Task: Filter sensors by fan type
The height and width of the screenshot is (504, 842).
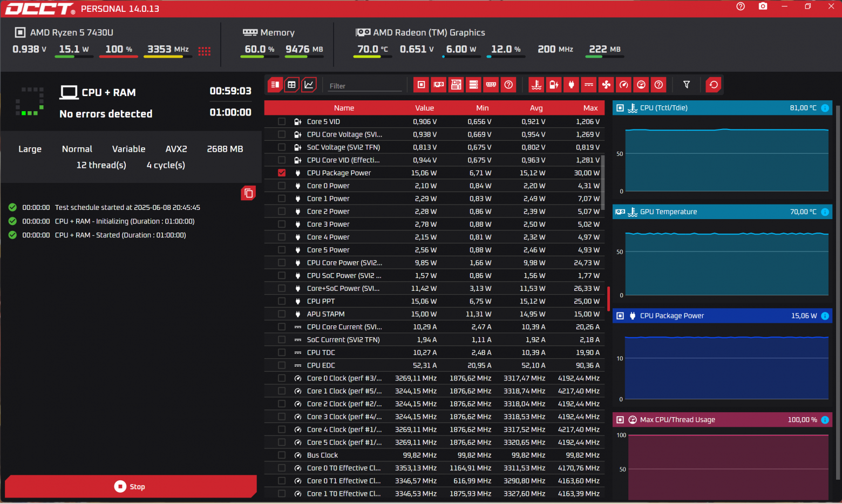Action: (606, 85)
